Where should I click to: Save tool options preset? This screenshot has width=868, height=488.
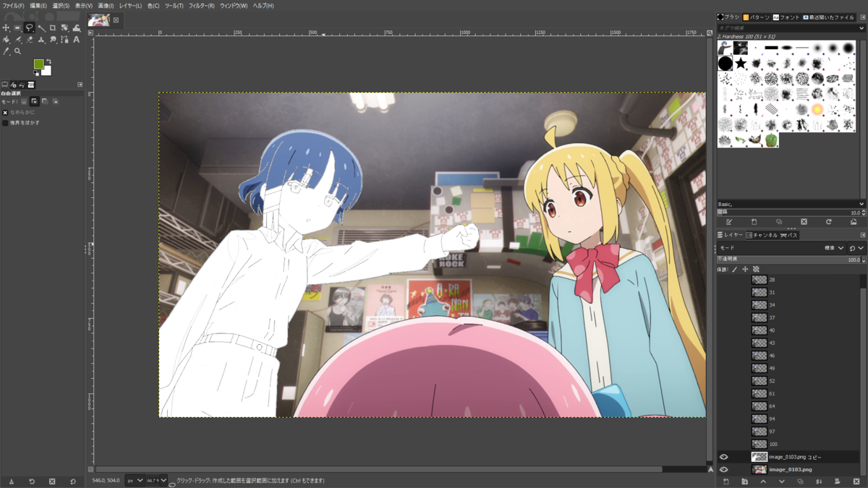point(11,481)
